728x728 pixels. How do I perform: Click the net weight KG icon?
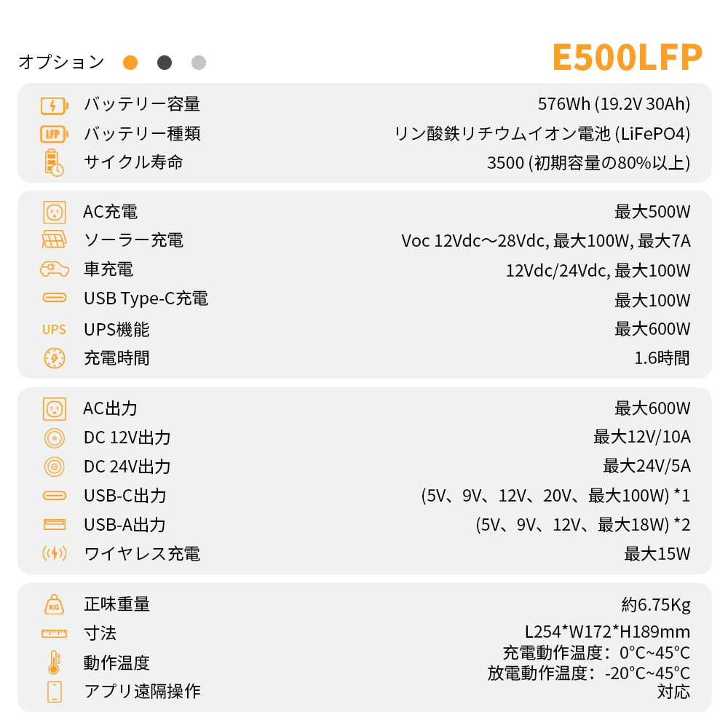(x=55, y=605)
